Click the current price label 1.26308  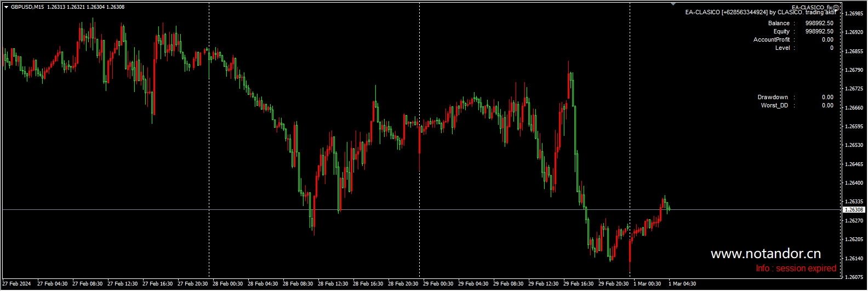point(854,210)
